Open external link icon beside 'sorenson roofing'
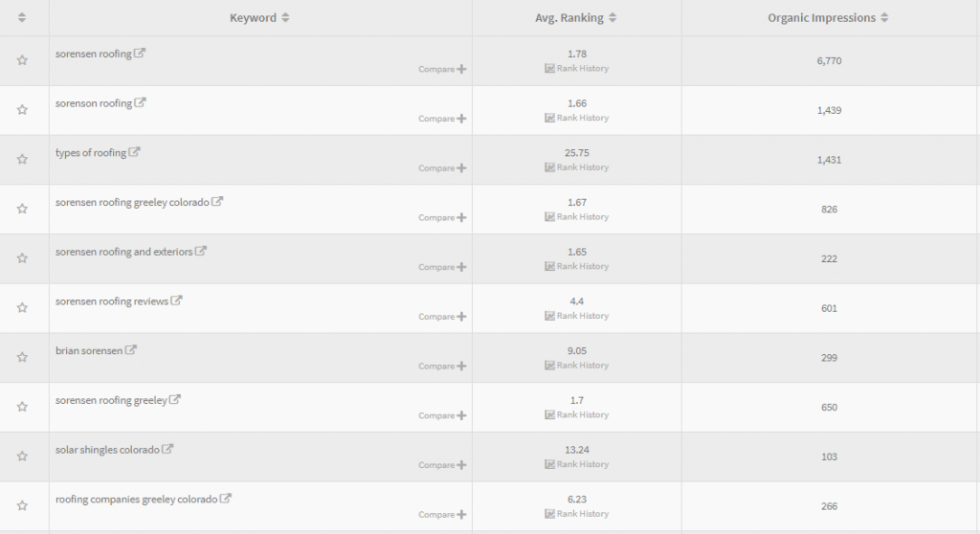The height and width of the screenshot is (534, 980). click(x=140, y=102)
